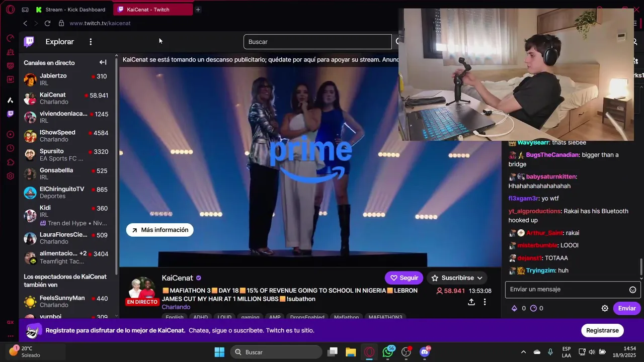
Task: Click BugsTheCanadian username in chat
Action: click(x=552, y=155)
